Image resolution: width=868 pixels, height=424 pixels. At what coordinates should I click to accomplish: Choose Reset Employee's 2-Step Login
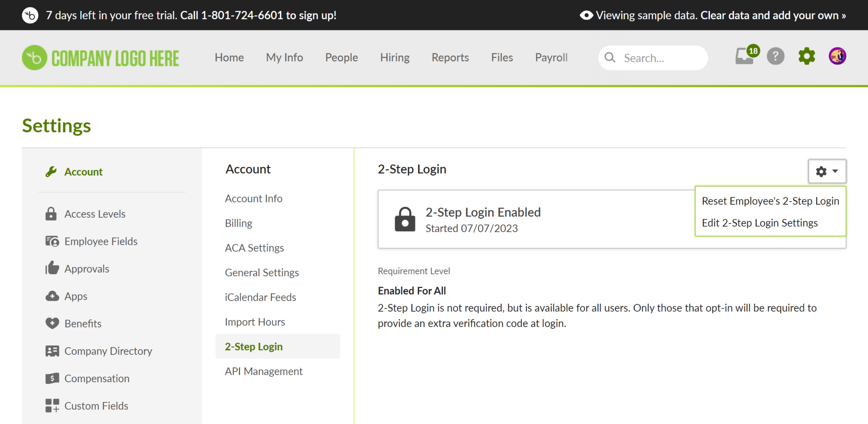point(770,201)
